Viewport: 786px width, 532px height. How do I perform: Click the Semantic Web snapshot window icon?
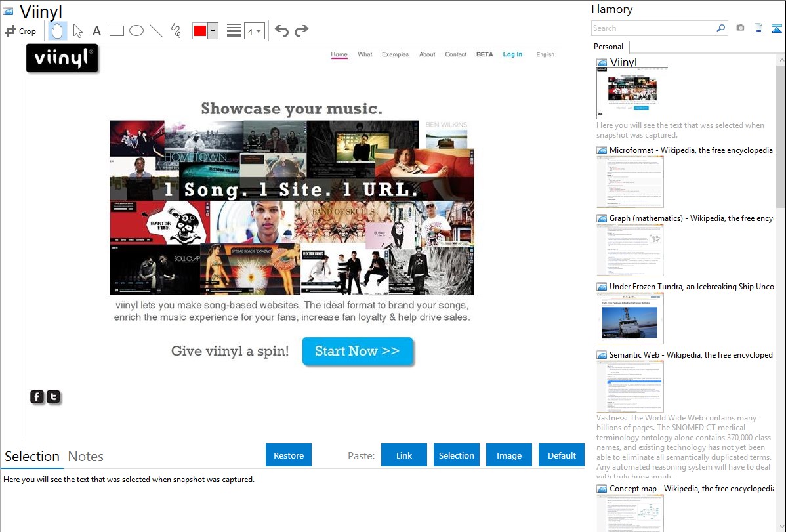602,354
